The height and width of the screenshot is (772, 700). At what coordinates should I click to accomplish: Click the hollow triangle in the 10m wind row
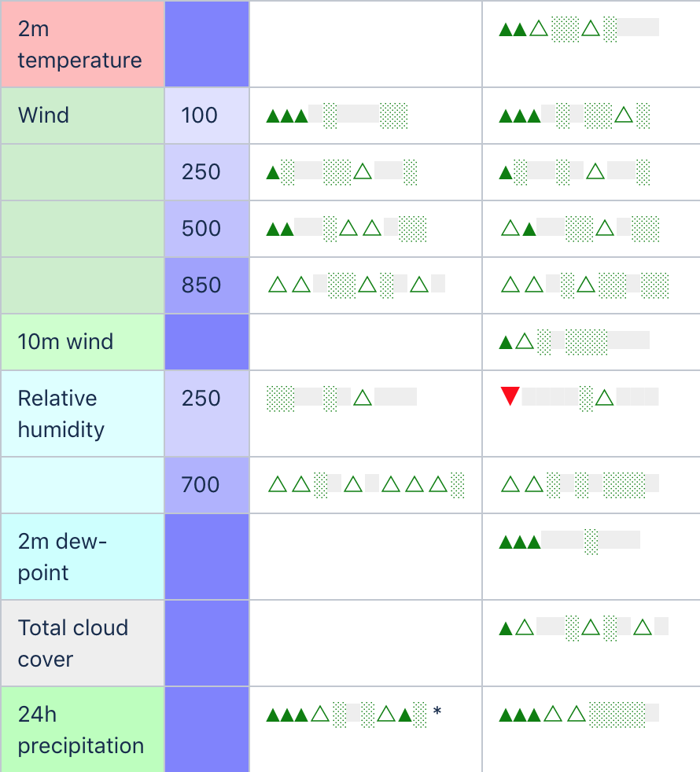525,342
